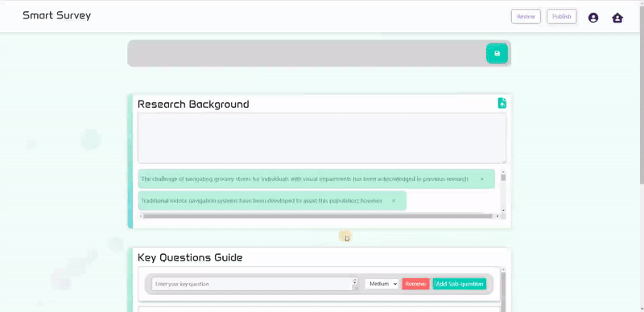The image size is (644, 312).
Task: Click the Add Sub-question button
Action: point(460,284)
